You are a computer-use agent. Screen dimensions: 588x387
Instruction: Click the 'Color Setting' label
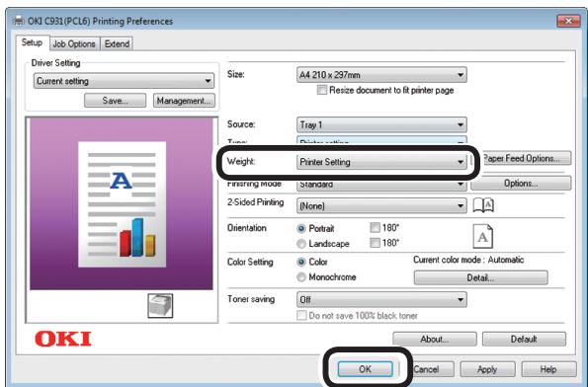[x=250, y=262]
